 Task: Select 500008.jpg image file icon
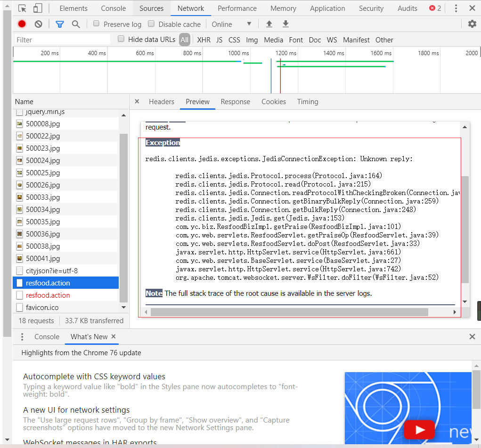coord(20,124)
